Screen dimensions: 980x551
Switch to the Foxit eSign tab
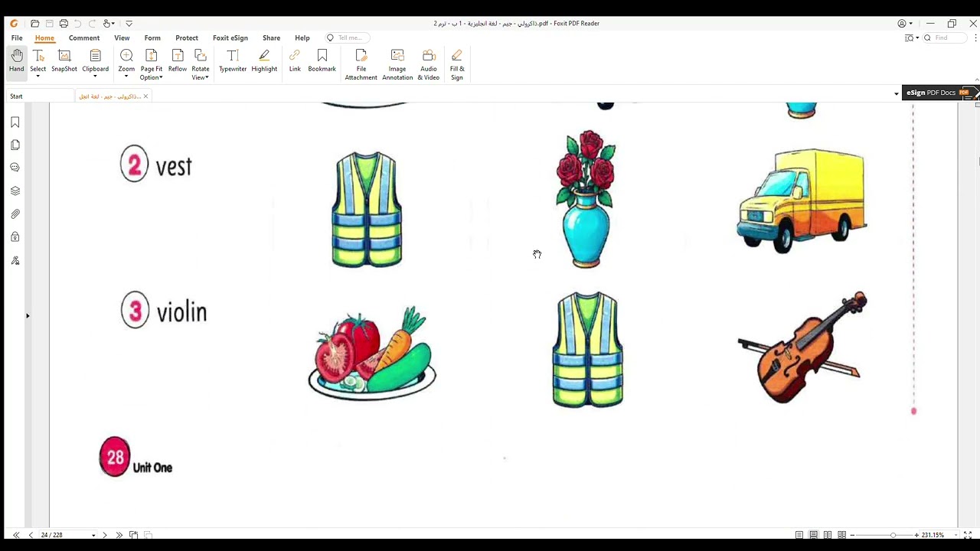[x=230, y=37]
